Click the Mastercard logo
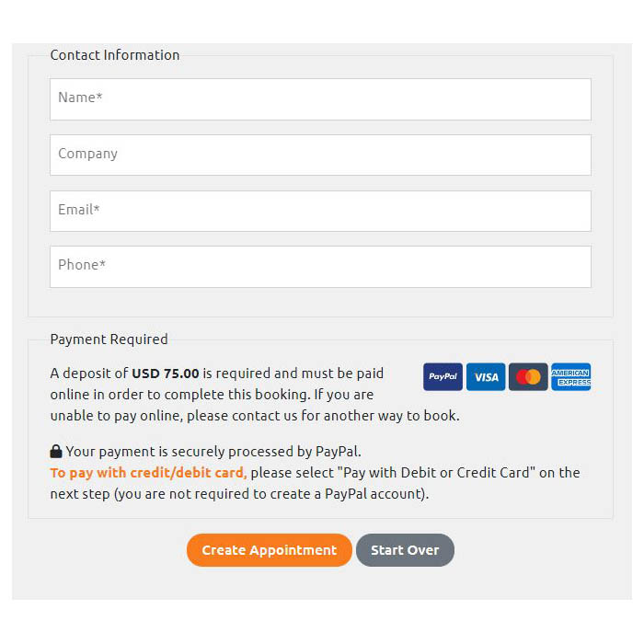 coord(528,376)
